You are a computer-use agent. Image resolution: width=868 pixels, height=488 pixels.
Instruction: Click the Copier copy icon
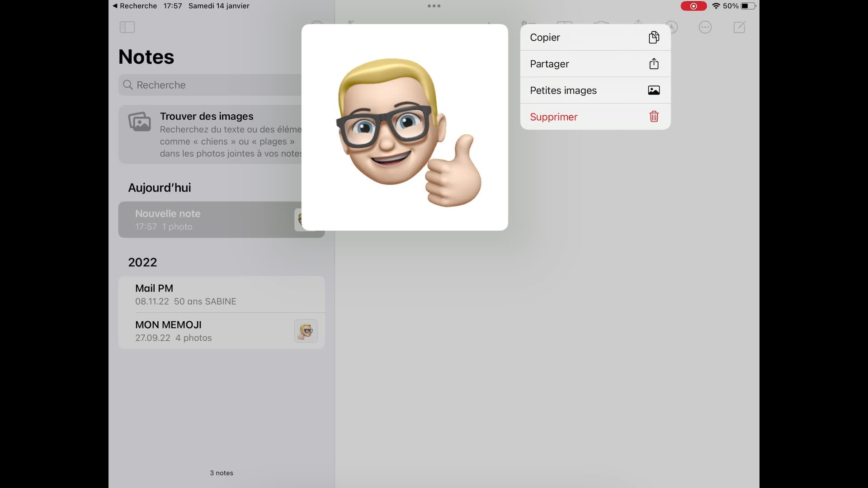tap(654, 38)
